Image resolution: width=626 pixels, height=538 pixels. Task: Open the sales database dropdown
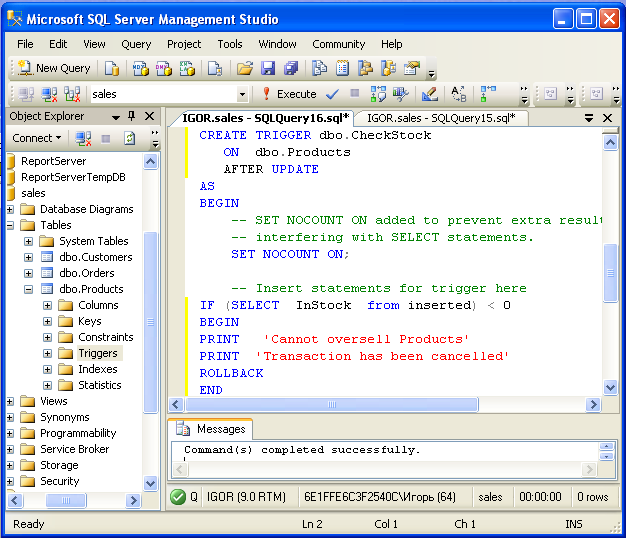coord(242,95)
